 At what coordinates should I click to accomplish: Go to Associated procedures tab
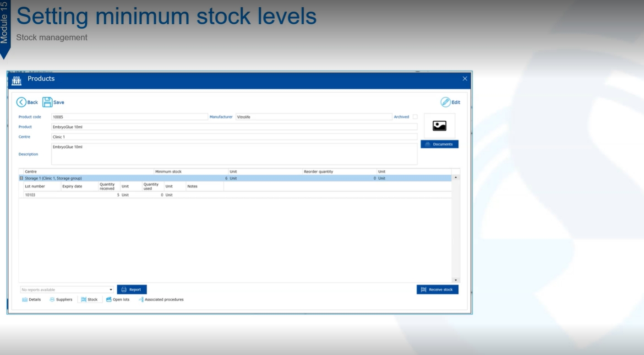pyautogui.click(x=161, y=300)
